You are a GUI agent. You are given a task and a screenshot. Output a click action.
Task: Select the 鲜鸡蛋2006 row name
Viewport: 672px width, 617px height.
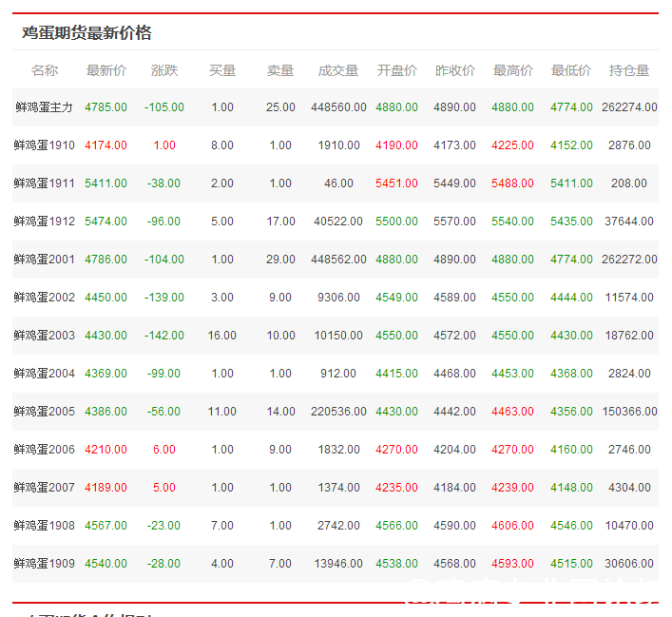[x=45, y=450]
